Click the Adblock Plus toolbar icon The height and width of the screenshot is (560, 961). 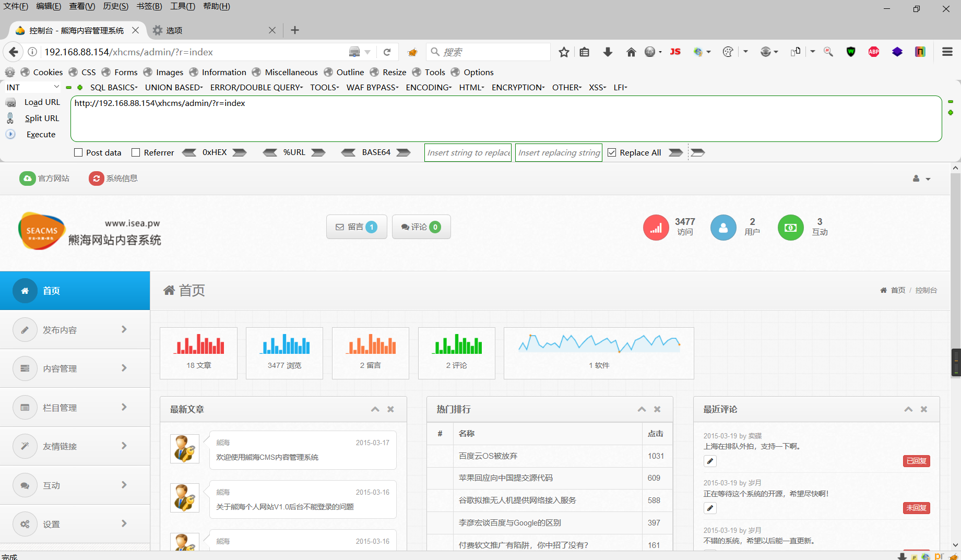coord(874,52)
